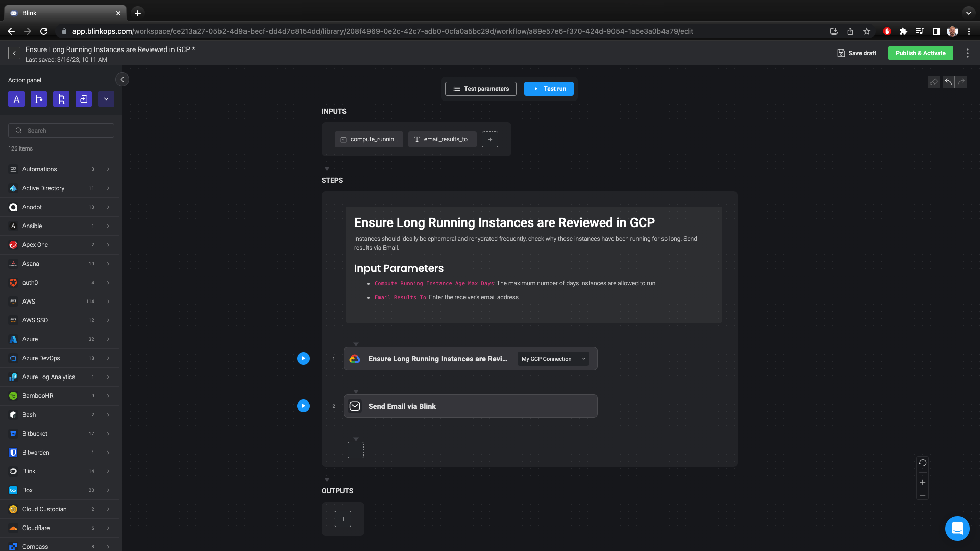The width and height of the screenshot is (980, 551).
Task: Select the Condition flow control tool
Action: (x=39, y=99)
